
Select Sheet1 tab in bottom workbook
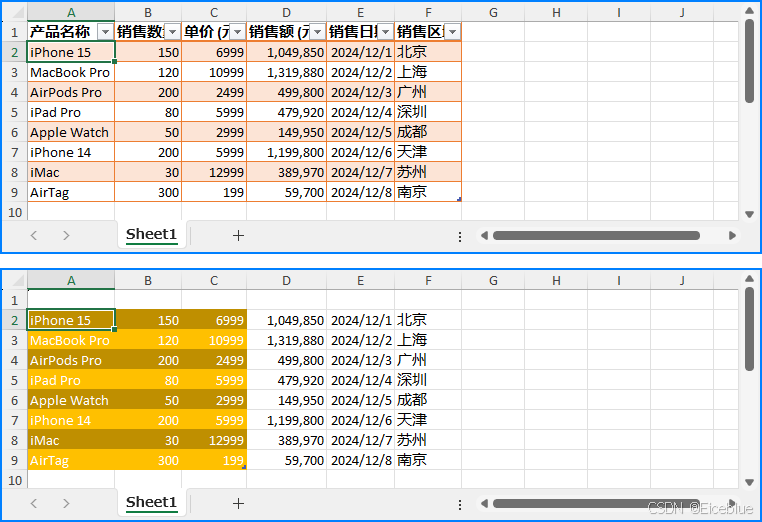151,503
